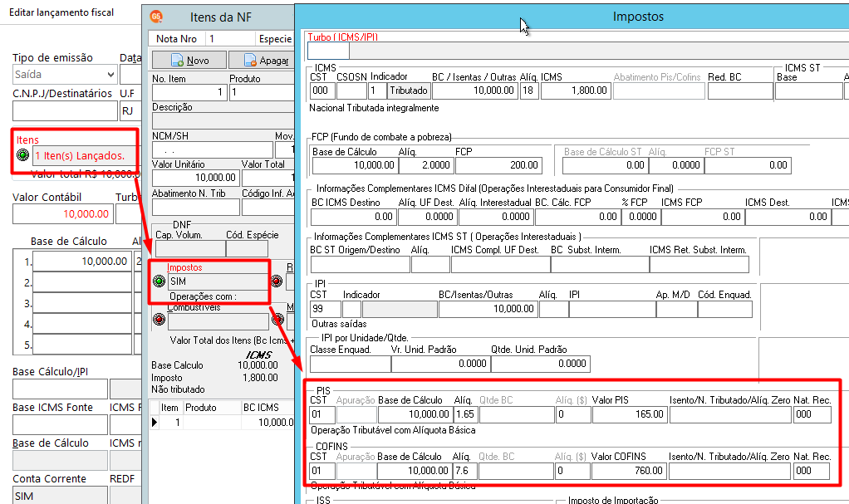
Task: Click the green Itens indicator light
Action: (x=22, y=155)
